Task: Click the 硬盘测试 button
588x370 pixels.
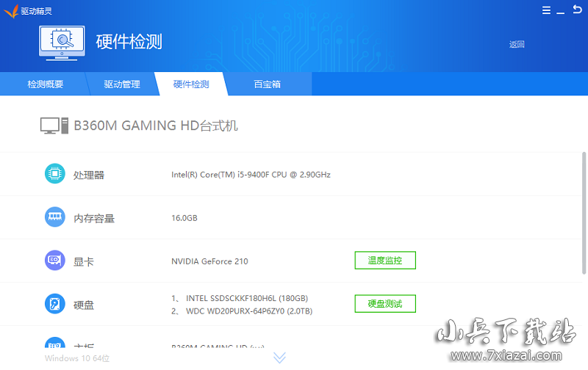Action: pyautogui.click(x=385, y=304)
